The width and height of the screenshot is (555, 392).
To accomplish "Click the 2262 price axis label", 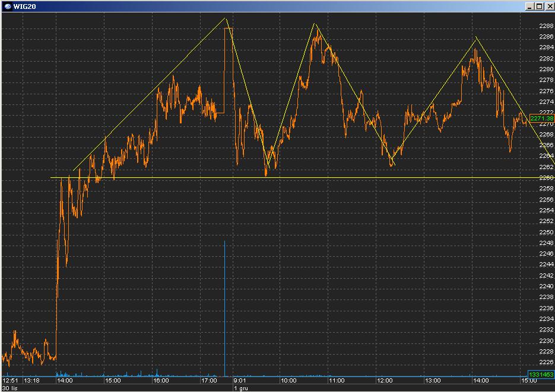I will pyautogui.click(x=546, y=167).
